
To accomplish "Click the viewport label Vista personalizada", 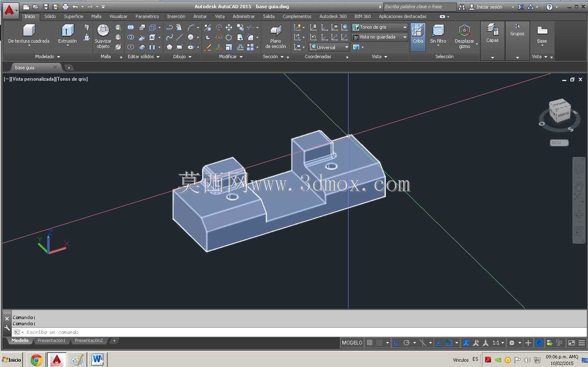I will click(x=34, y=79).
